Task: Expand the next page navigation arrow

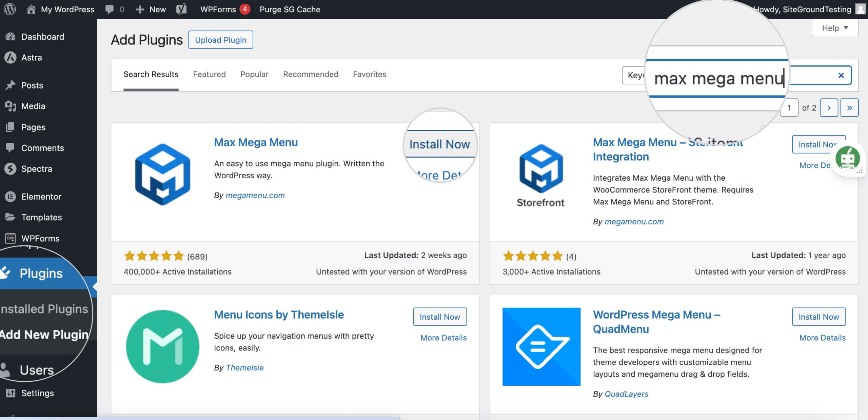Action: [829, 108]
